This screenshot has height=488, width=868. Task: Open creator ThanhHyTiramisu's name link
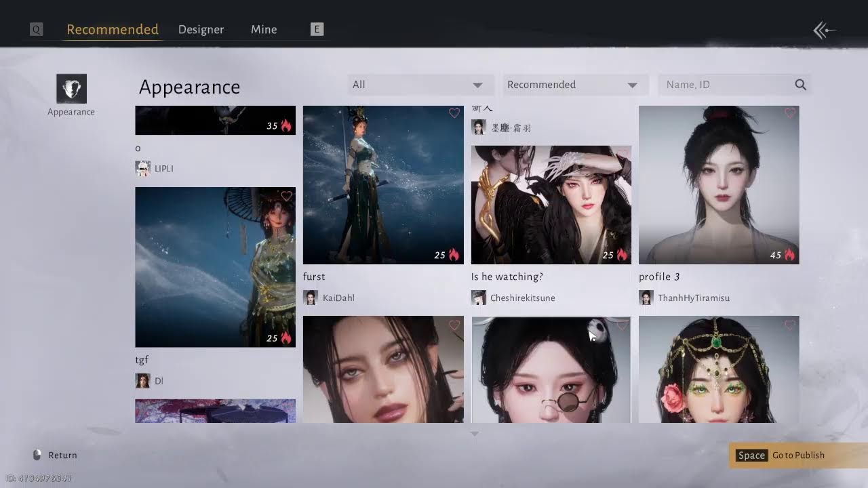[x=694, y=298]
